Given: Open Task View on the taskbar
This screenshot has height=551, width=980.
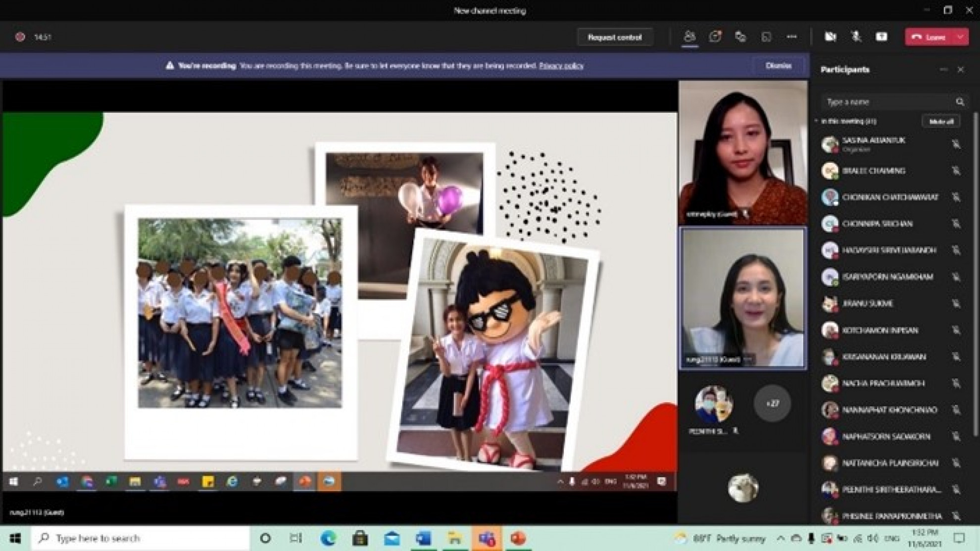Looking at the screenshot, I should [x=296, y=538].
